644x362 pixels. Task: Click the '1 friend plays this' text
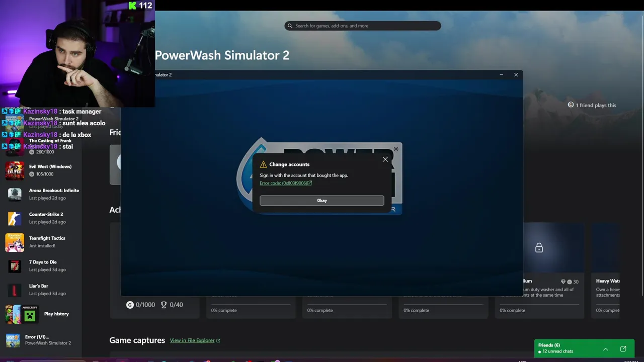point(596,105)
